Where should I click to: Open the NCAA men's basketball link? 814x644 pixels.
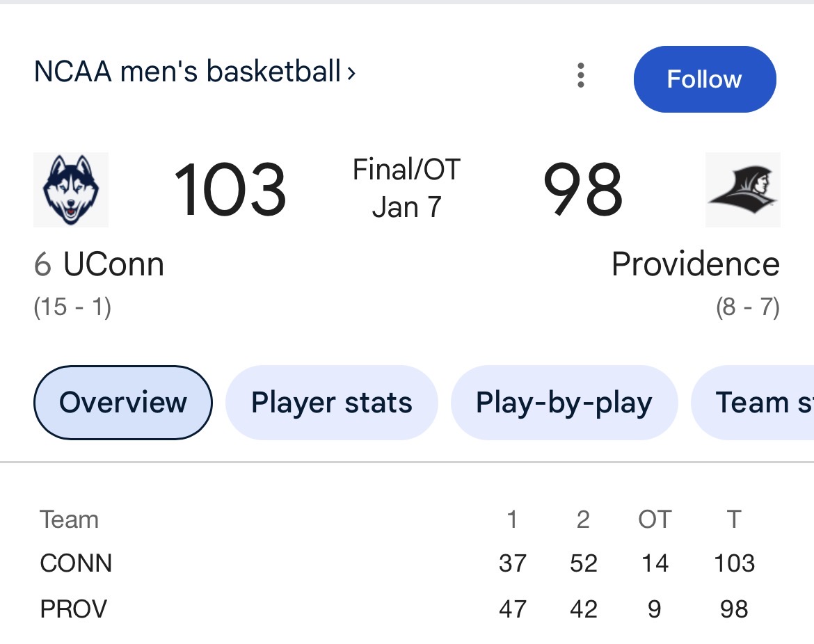195,72
